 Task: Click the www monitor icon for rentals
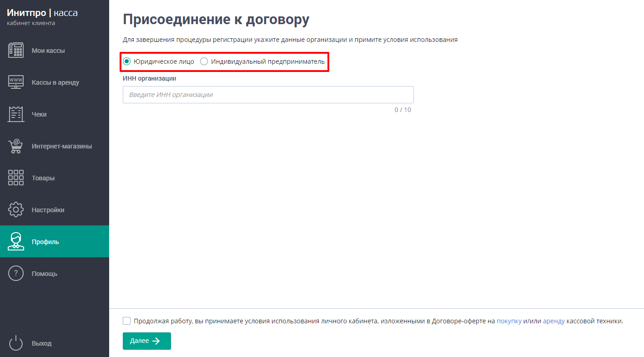(x=16, y=82)
